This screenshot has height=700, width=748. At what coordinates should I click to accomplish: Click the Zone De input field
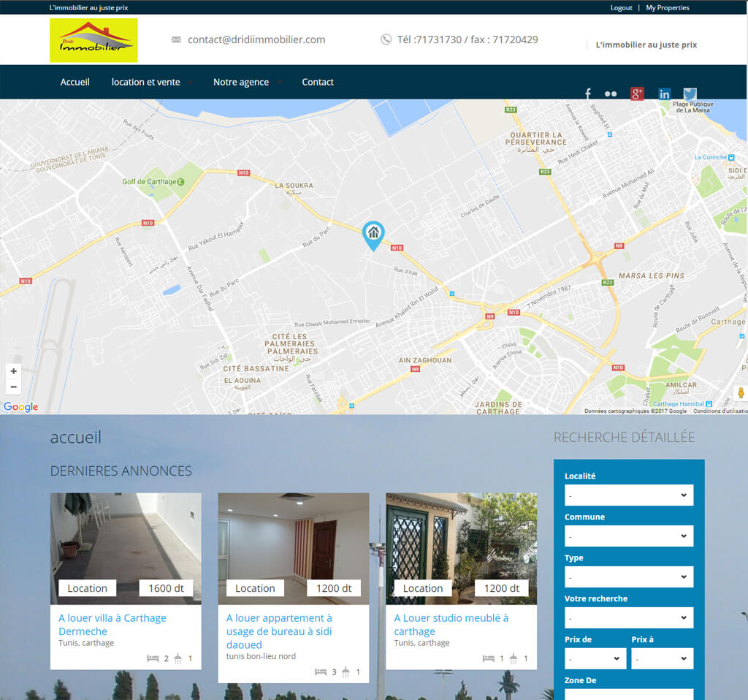point(628,694)
